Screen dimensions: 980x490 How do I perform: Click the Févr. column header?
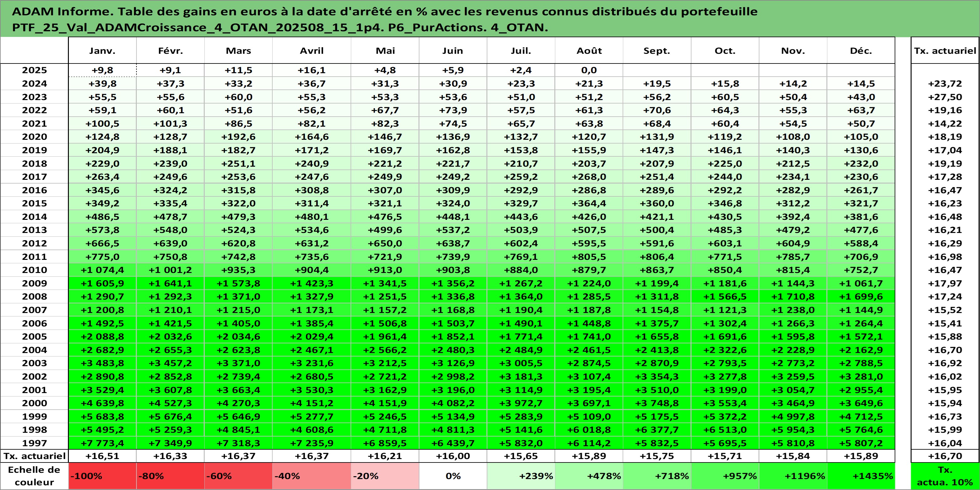171,51
